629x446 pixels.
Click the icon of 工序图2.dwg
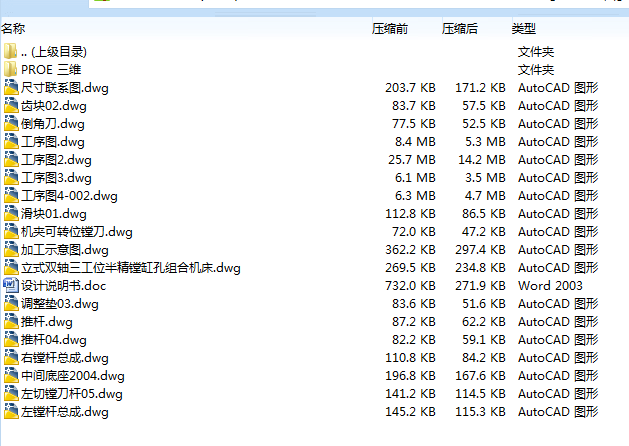click(x=11, y=160)
